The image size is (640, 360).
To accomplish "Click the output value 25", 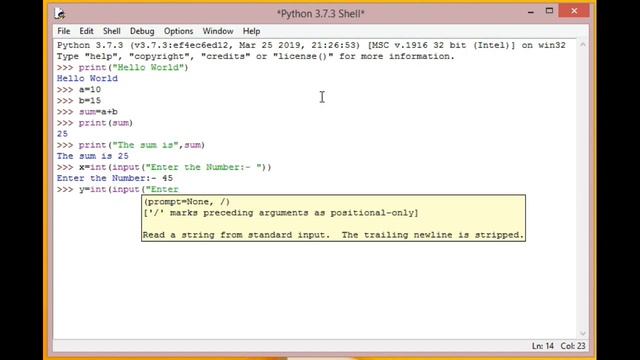I will click(x=62, y=134).
